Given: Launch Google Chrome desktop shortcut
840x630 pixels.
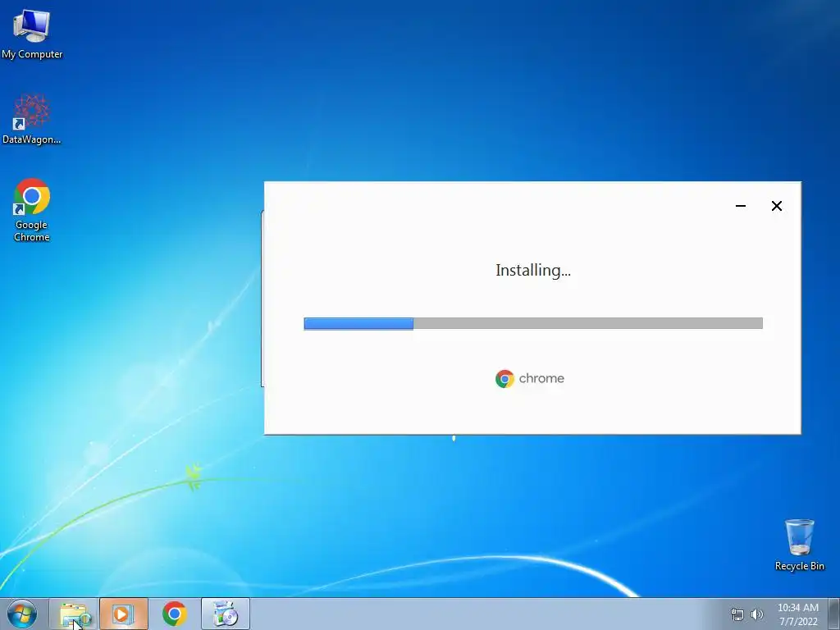Looking at the screenshot, I should tap(32, 210).
